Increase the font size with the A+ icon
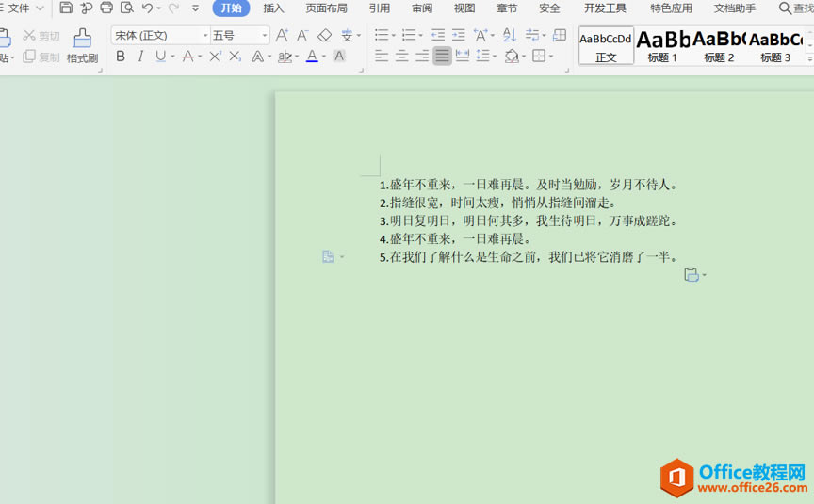The width and height of the screenshot is (814, 504). click(x=282, y=35)
